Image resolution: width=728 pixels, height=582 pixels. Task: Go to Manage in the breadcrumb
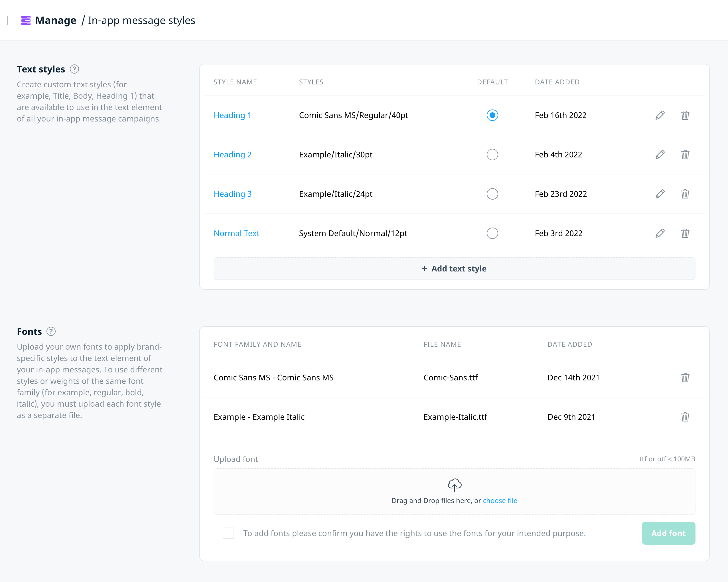(x=56, y=21)
